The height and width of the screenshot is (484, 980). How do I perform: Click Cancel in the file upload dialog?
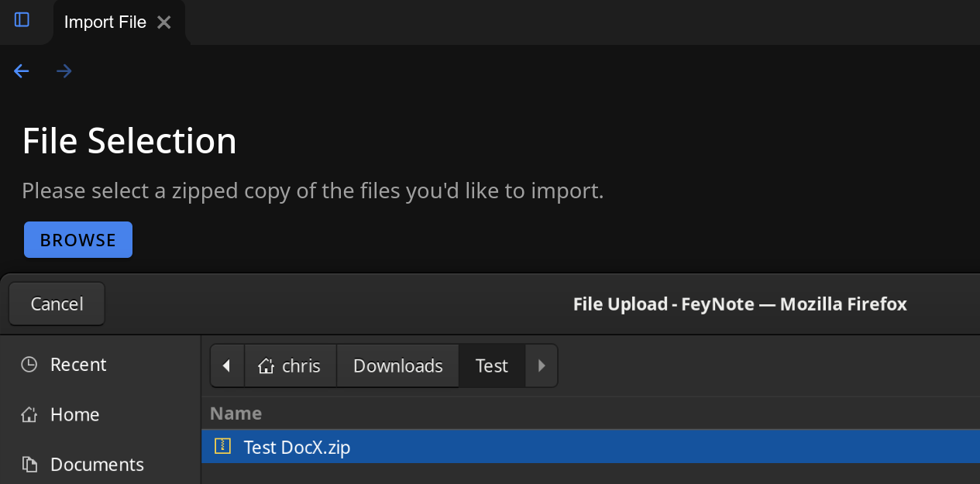(57, 304)
